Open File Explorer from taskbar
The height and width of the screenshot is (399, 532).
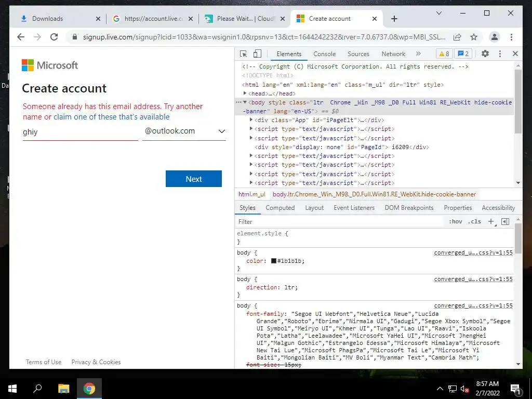click(63, 389)
